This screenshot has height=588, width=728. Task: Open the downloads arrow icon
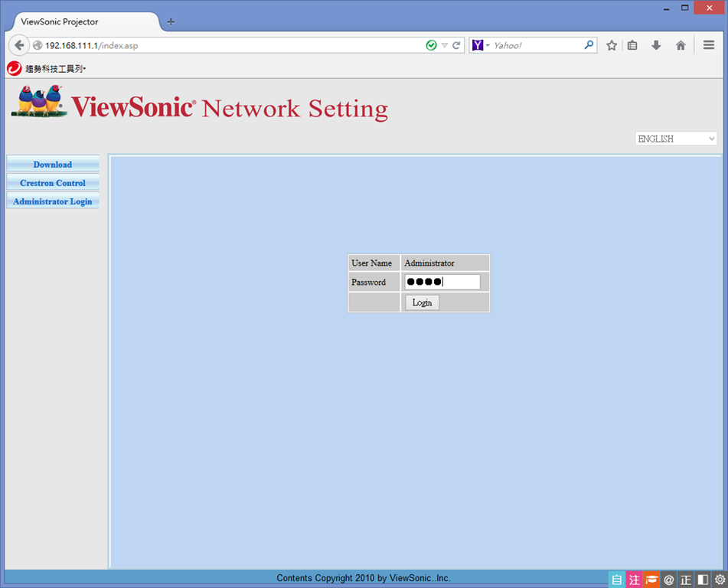pos(655,45)
